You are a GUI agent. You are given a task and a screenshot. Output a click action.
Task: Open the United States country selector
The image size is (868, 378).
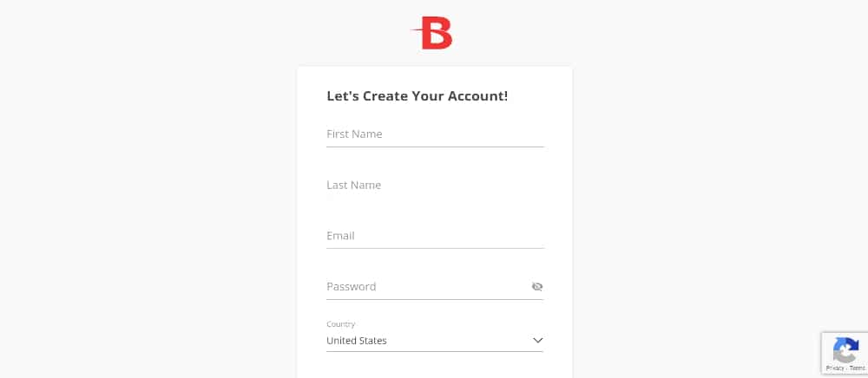coord(434,341)
